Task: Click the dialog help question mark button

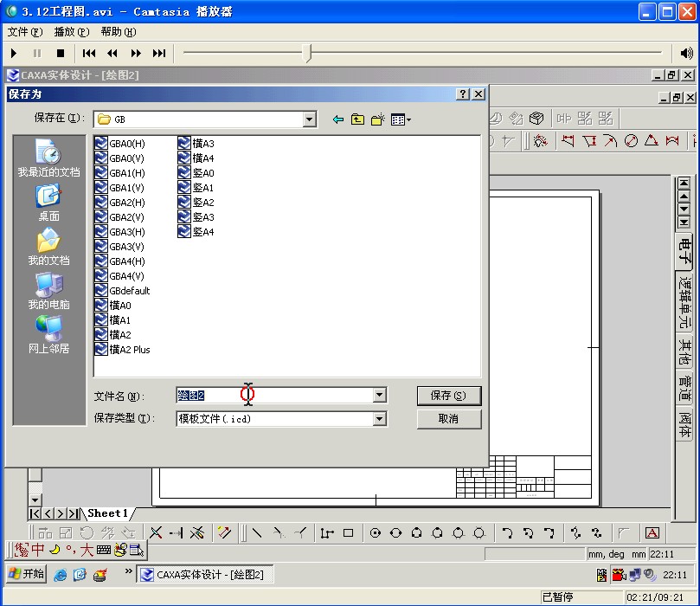Action: click(463, 93)
